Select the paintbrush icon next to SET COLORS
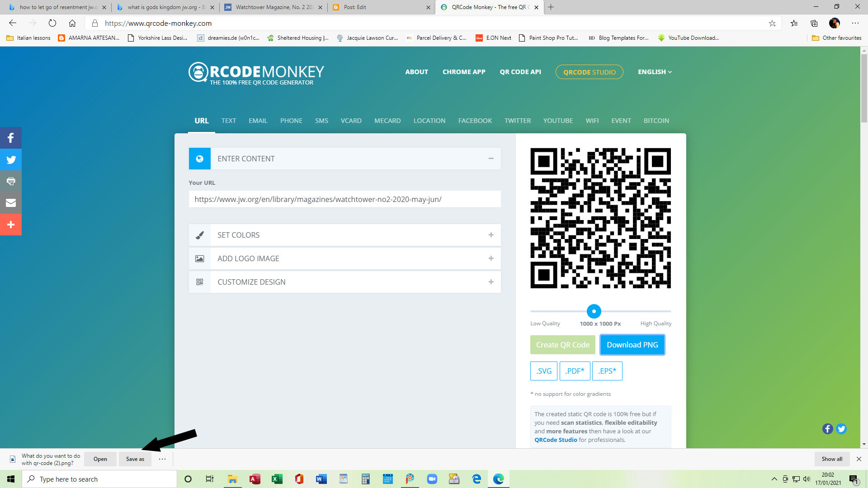The image size is (868, 488). (x=199, y=235)
